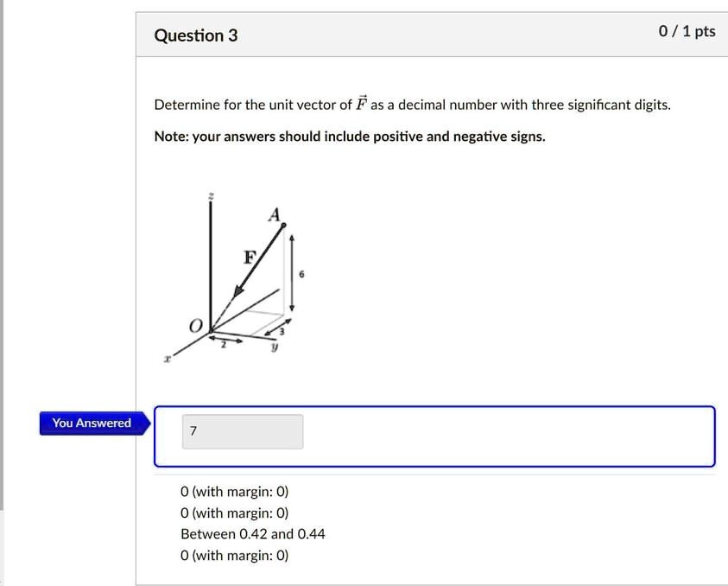Viewport: 728px width, 586px height.
Task: Click the origin label O in the diagram
Action: 195,325
